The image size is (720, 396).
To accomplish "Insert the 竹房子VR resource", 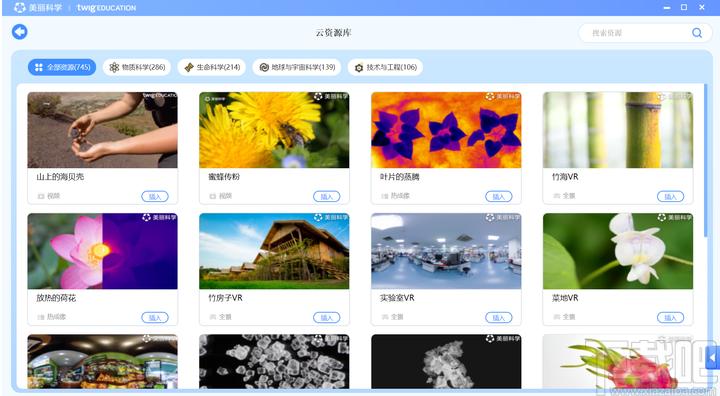I will point(326,317).
